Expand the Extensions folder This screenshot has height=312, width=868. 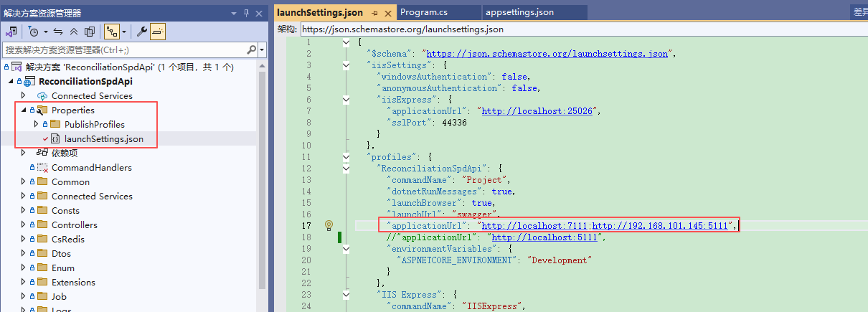[24, 283]
